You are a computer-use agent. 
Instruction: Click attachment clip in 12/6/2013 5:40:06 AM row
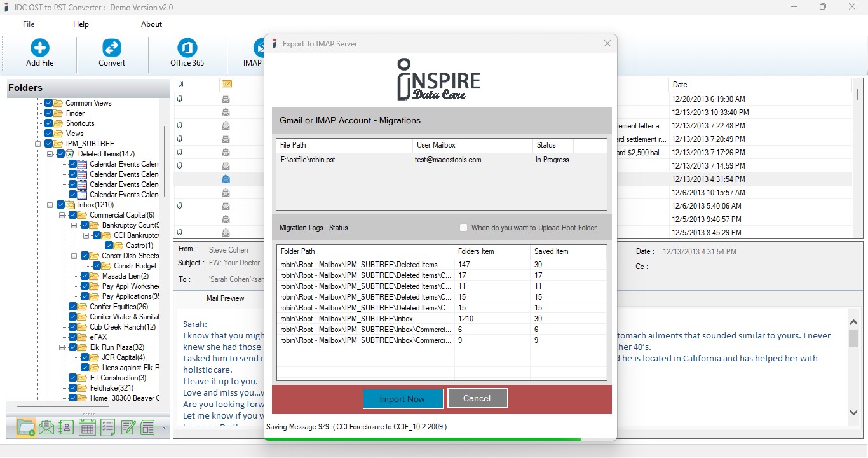tap(180, 206)
